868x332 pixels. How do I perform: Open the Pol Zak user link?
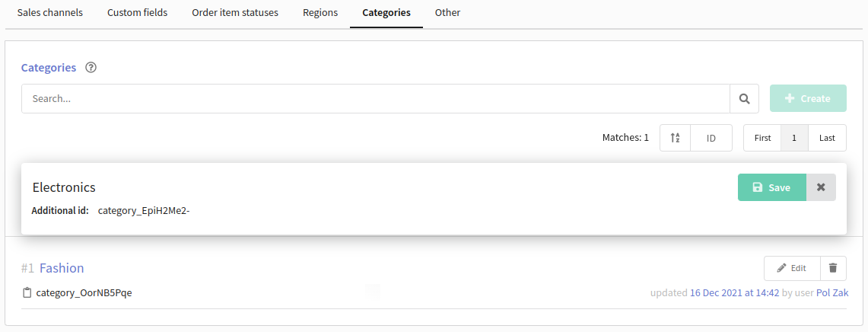coord(831,292)
